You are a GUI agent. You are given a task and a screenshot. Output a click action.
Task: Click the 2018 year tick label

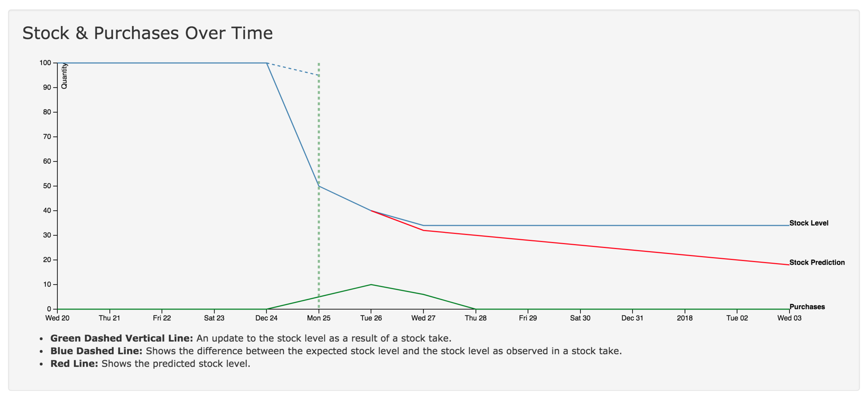click(685, 318)
